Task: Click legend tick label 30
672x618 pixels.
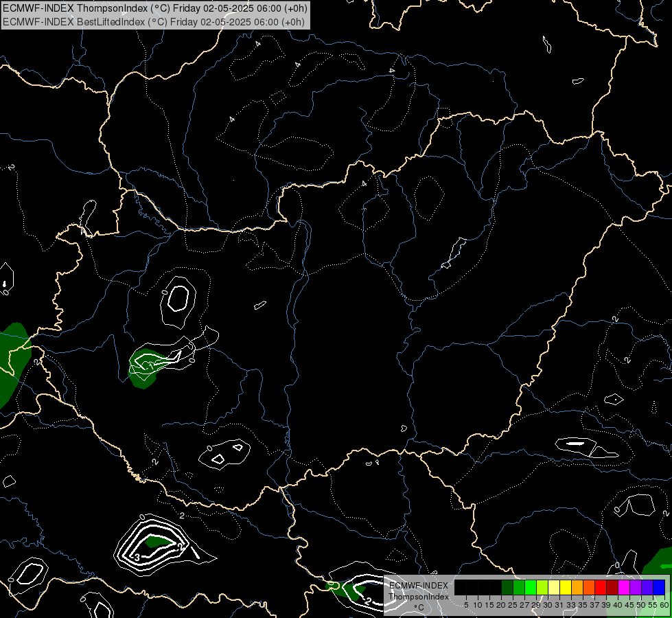Action: click(548, 605)
